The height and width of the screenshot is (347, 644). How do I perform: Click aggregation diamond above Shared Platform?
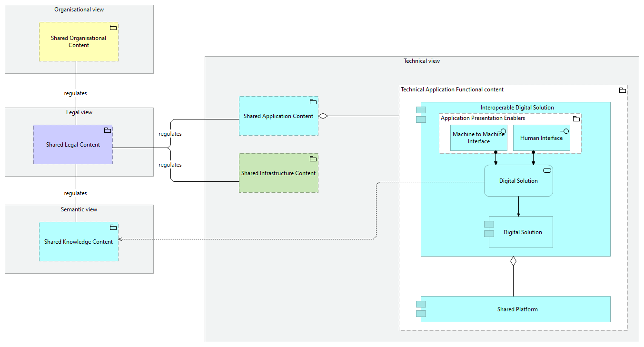click(x=513, y=261)
